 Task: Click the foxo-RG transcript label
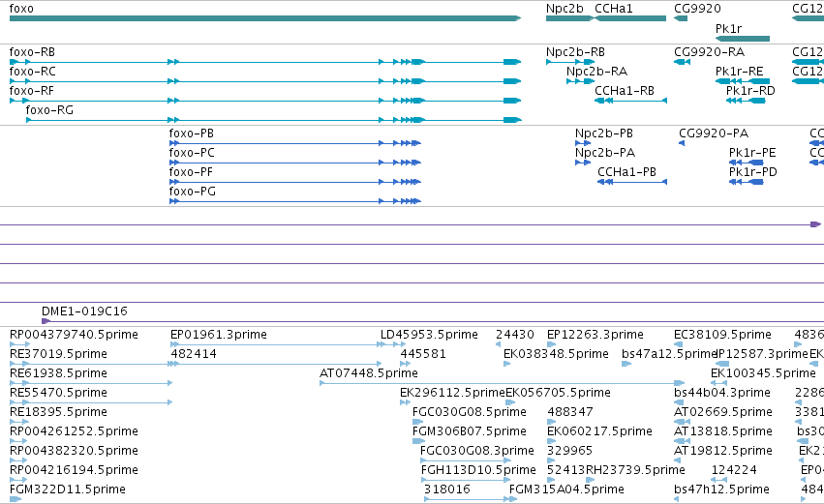[49, 110]
